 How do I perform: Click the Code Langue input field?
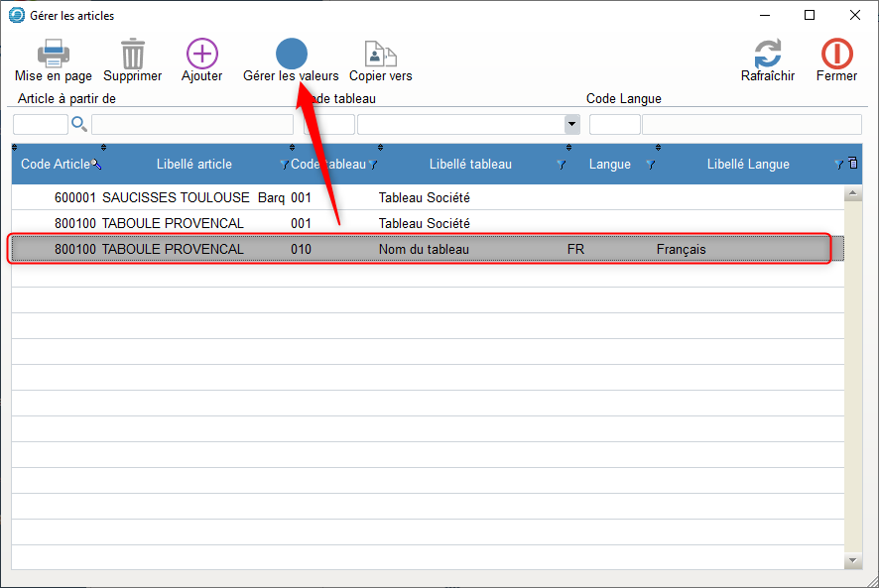click(614, 124)
